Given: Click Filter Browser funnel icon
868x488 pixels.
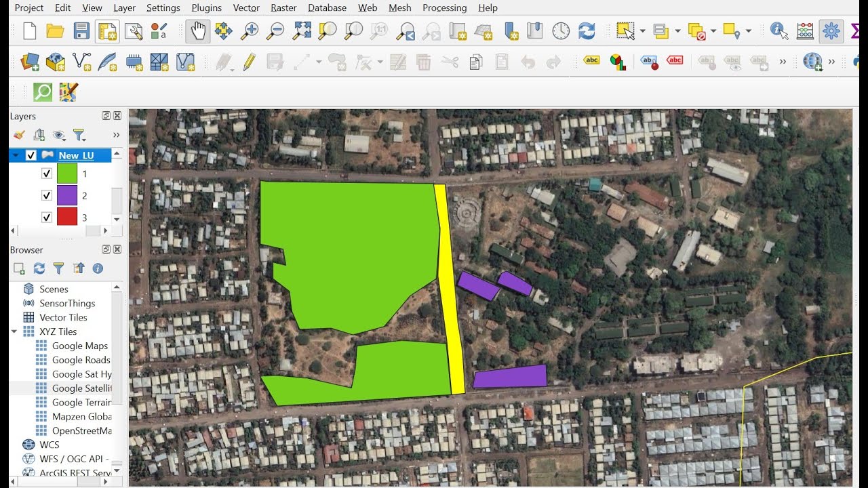Looking at the screenshot, I should click(58, 268).
